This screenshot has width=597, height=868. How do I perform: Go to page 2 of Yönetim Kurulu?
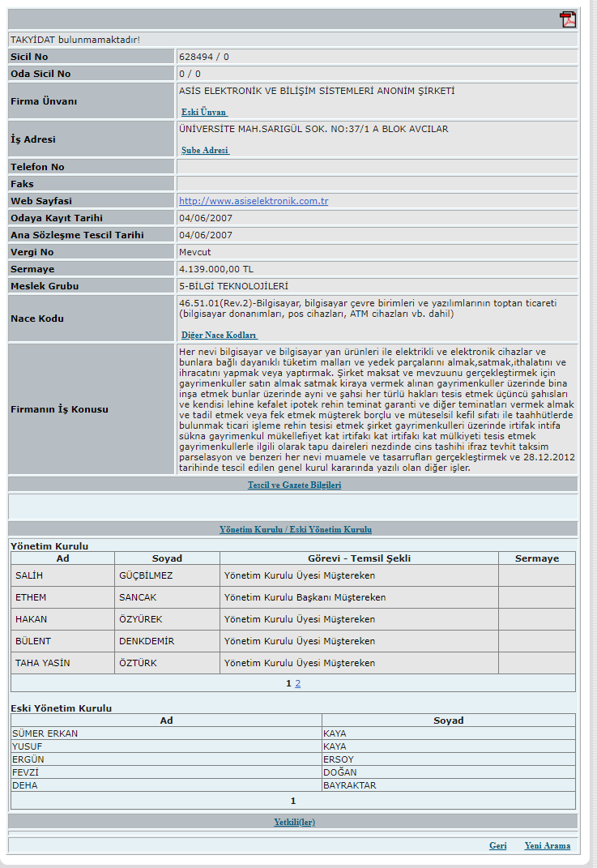pos(297,683)
